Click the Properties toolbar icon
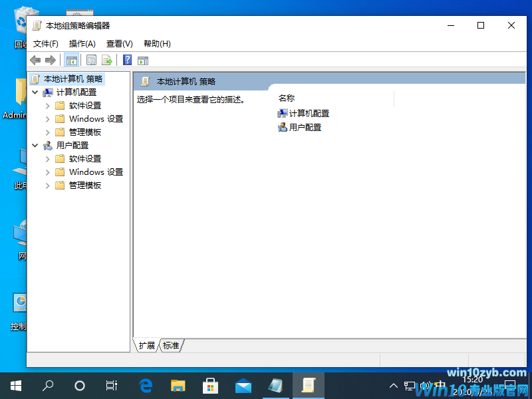This screenshot has height=399, width=532. [90, 60]
